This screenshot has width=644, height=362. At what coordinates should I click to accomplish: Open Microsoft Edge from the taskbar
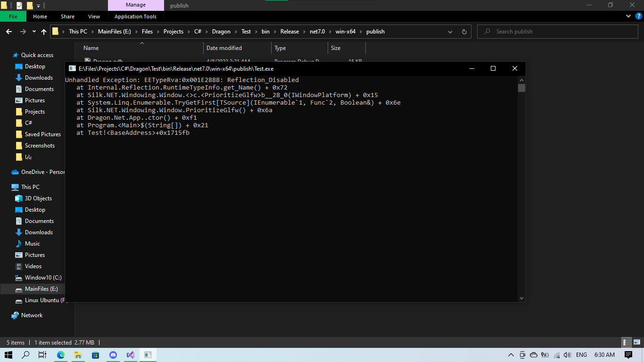(x=61, y=355)
